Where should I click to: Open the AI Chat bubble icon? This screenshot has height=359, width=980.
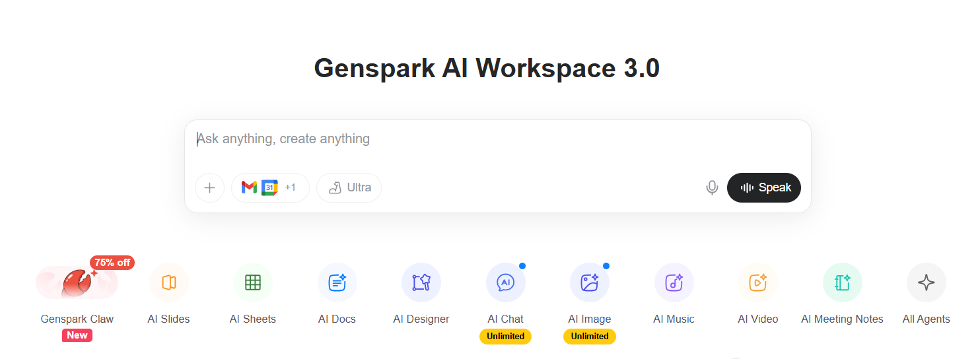click(x=505, y=282)
